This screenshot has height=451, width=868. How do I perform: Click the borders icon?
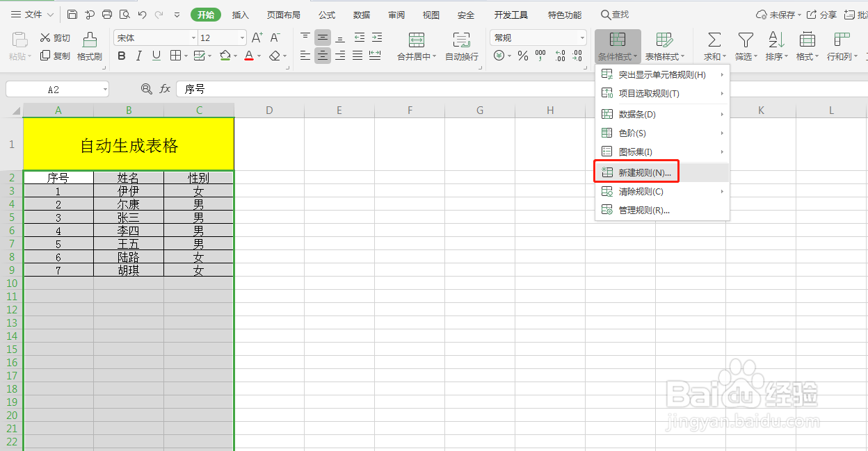(175, 56)
